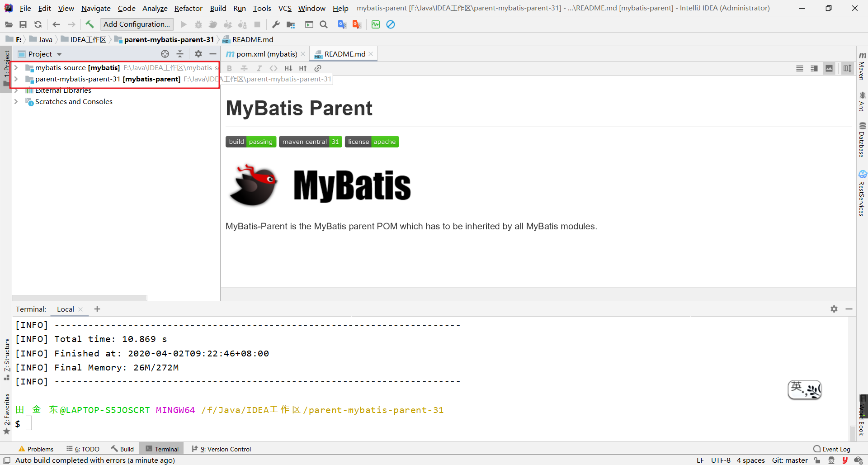Viewport: 868px width, 465px height.
Task: Build project with the green hammer icon
Action: click(90, 24)
